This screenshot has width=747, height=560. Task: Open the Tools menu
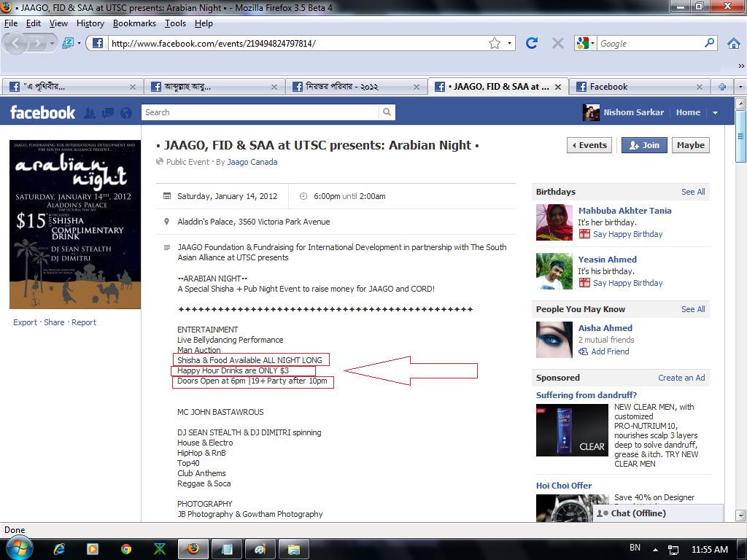(175, 23)
